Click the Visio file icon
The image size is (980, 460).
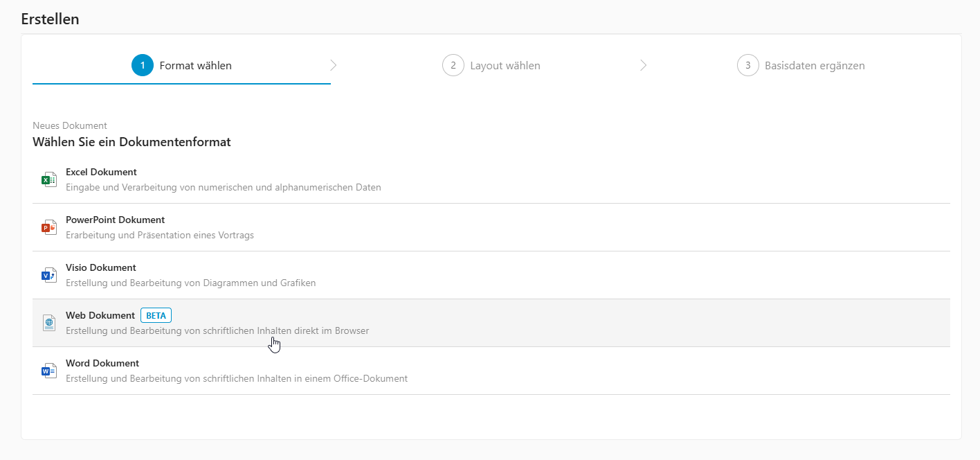[48, 275]
